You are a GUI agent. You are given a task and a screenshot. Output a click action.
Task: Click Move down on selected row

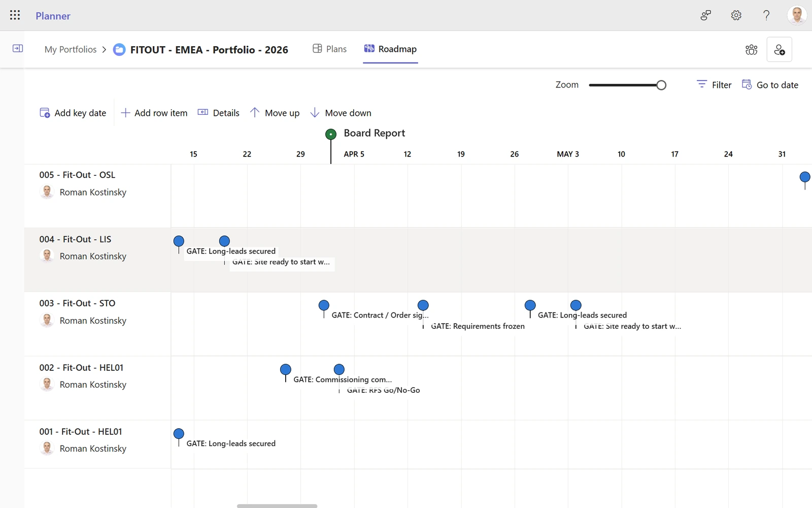(341, 113)
